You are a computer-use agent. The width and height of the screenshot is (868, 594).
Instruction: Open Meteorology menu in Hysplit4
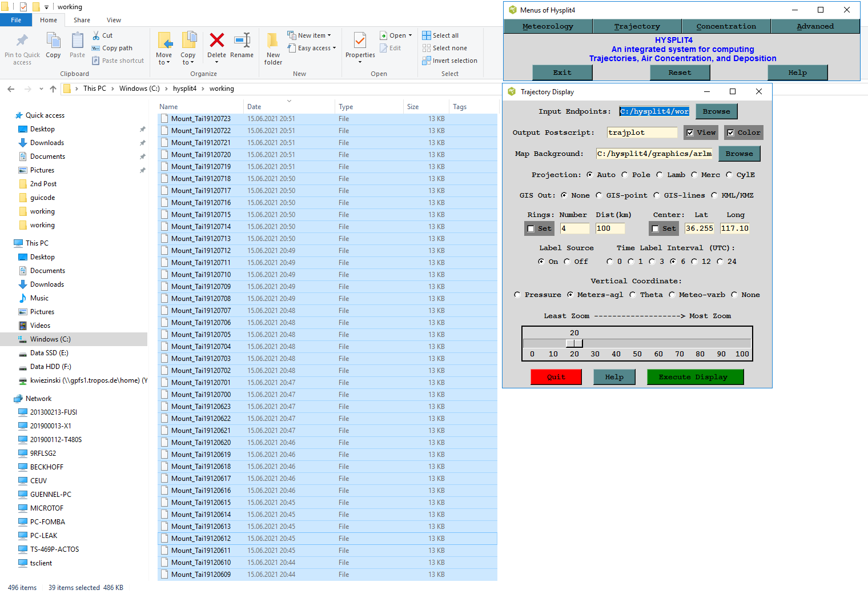pos(548,26)
